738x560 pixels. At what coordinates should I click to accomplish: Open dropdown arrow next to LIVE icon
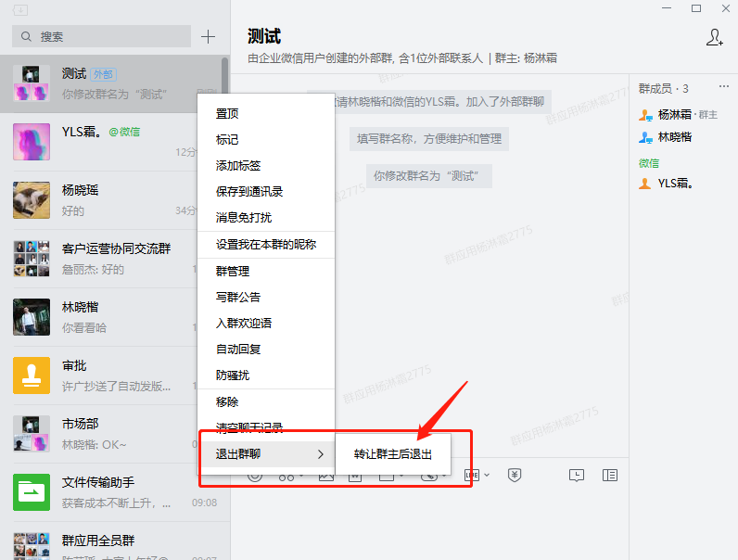[486, 475]
